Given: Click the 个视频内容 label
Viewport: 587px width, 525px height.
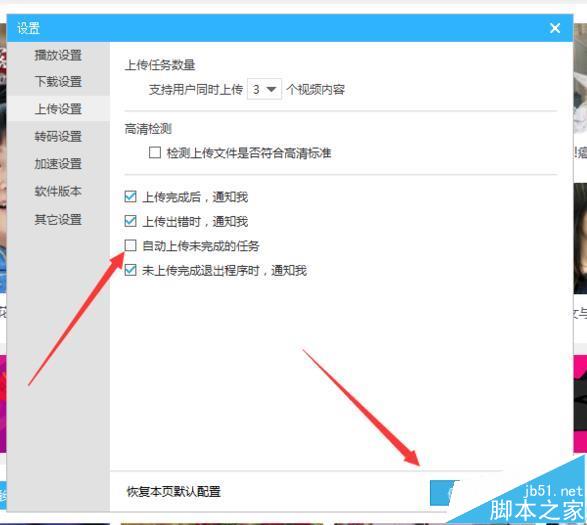Looking at the screenshot, I should click(x=316, y=89).
